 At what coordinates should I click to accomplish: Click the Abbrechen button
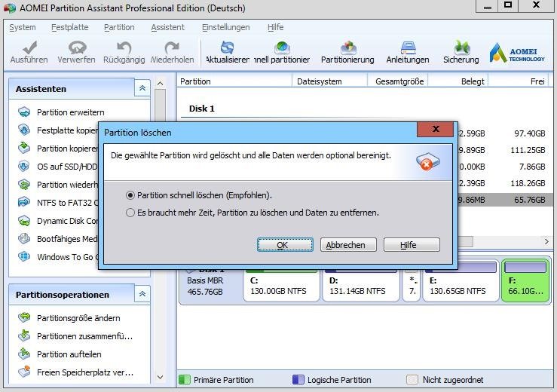point(348,245)
